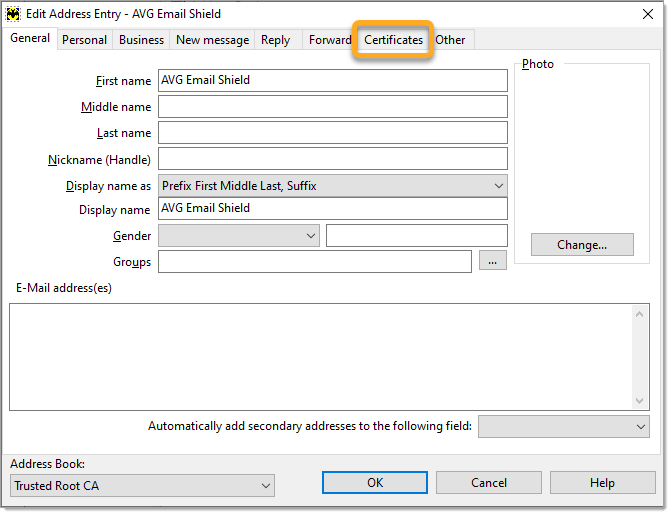The width and height of the screenshot is (671, 515).
Task: Close the Edit Address Entry dialog
Action: pyautogui.click(x=646, y=14)
